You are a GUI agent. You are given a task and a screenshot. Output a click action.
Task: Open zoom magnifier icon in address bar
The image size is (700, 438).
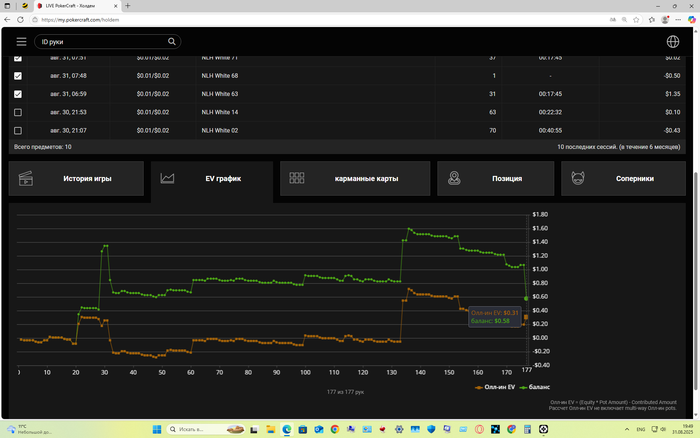(x=624, y=20)
